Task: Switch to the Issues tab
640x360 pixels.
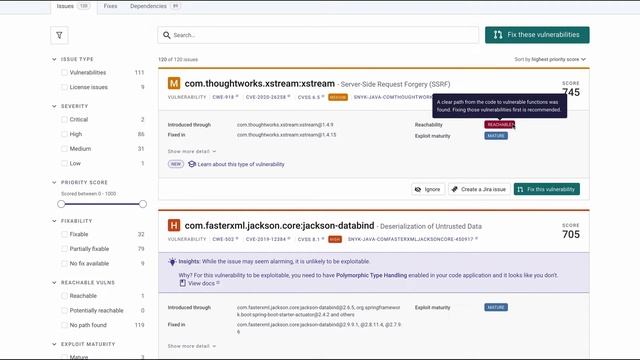Action: click(73, 6)
